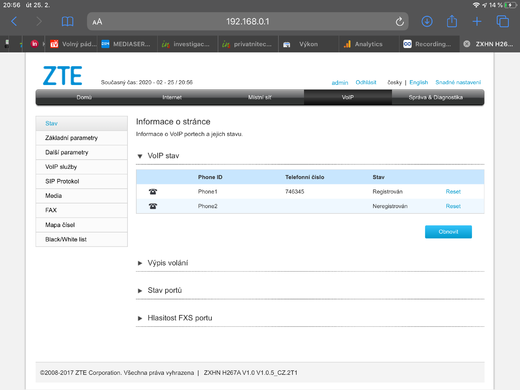This screenshot has width=520, height=390.
Task: Tap the 192.168.0.1 address field
Action: [x=248, y=22]
